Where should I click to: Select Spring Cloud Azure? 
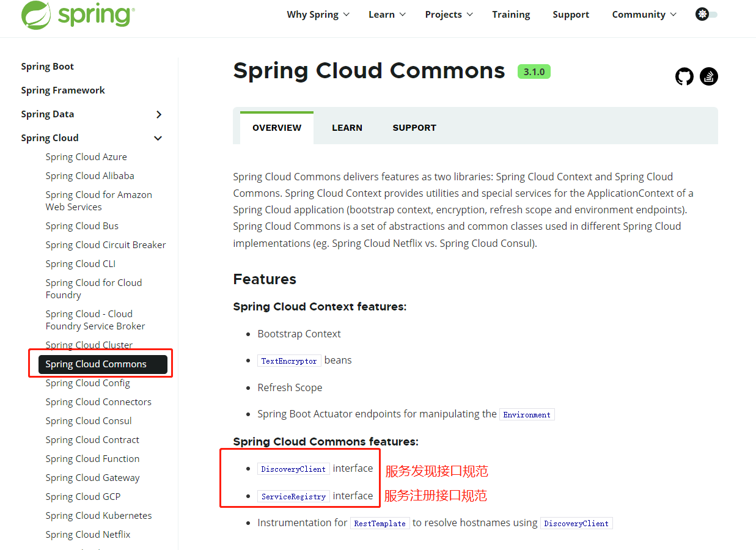click(x=86, y=157)
